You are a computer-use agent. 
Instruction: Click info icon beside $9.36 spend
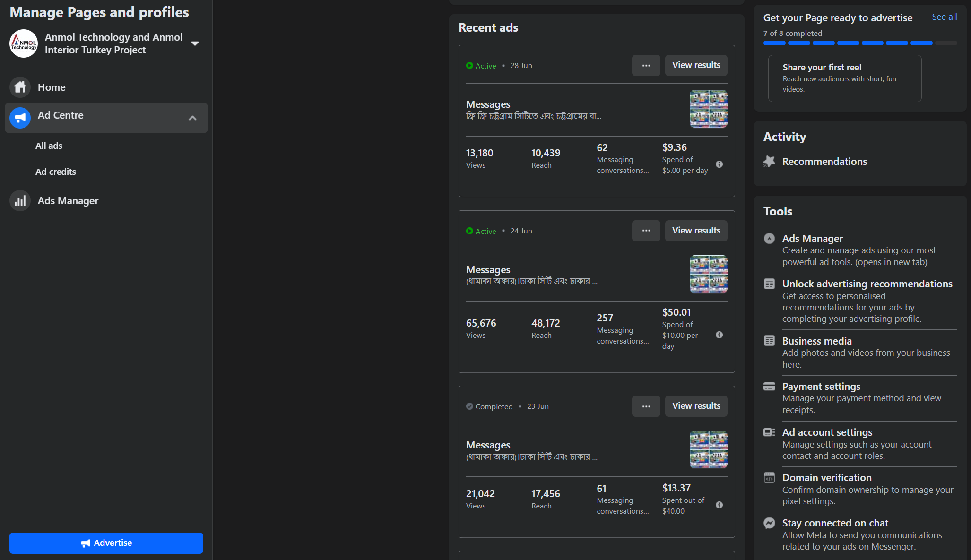point(719,164)
